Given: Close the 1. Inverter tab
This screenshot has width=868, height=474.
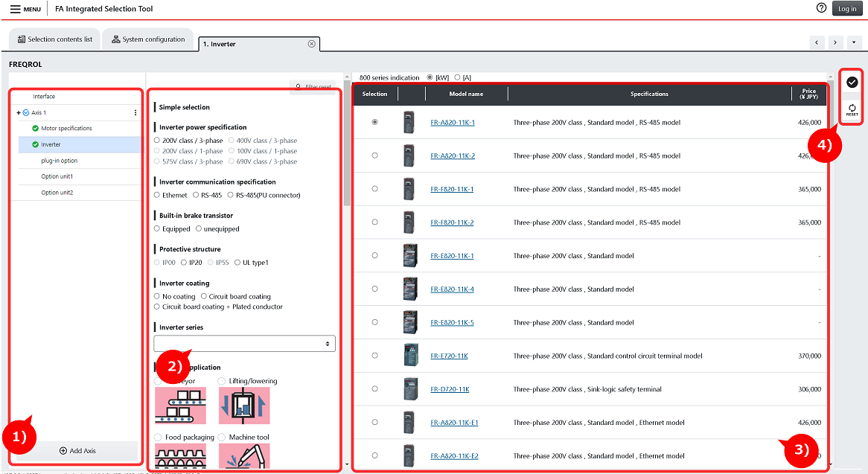Looking at the screenshot, I should [x=312, y=44].
